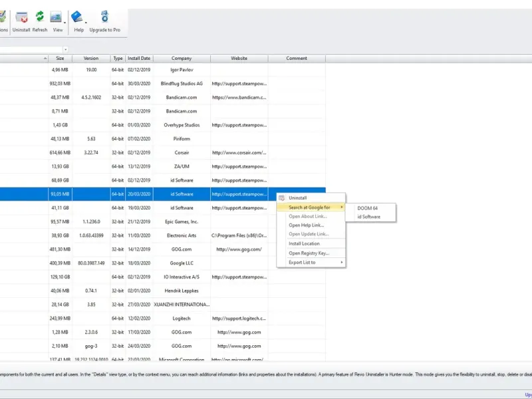Viewport: 532px width, 399px height.
Task: Click the search input field
Action: 31,49
